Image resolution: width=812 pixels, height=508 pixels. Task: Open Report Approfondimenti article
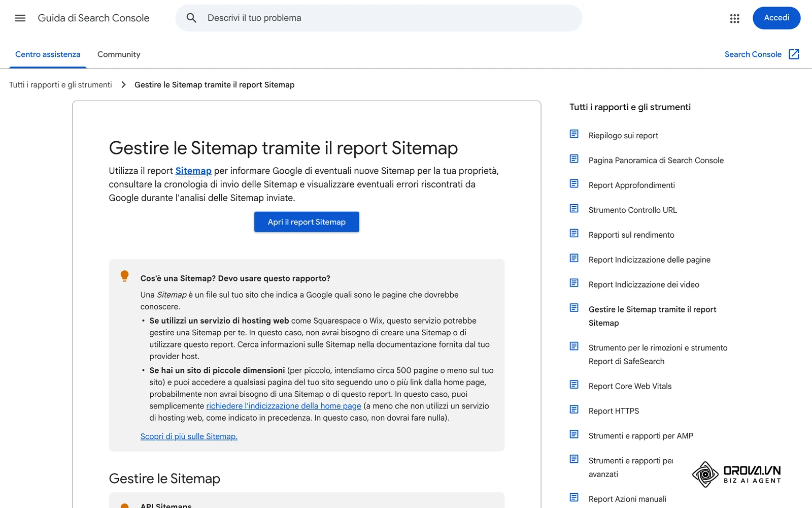click(x=632, y=185)
